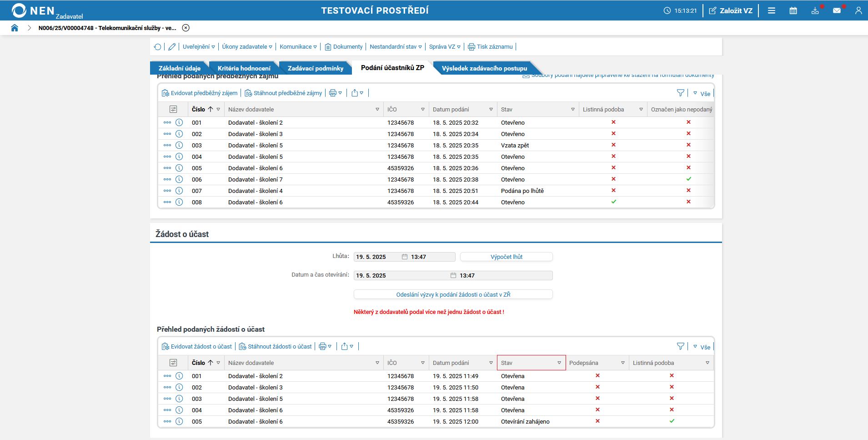The width and height of the screenshot is (868, 440).
Task: Click Vzata zpět status cell
Action: point(515,146)
